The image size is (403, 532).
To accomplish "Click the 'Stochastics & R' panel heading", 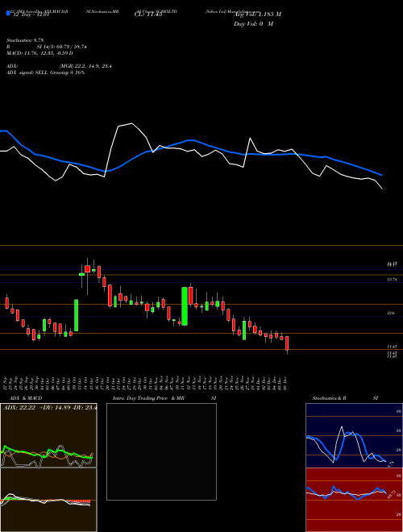I will 329,398.
